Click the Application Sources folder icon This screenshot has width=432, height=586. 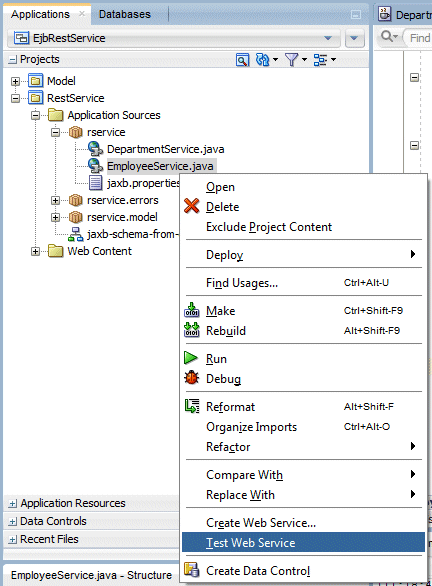tap(56, 115)
